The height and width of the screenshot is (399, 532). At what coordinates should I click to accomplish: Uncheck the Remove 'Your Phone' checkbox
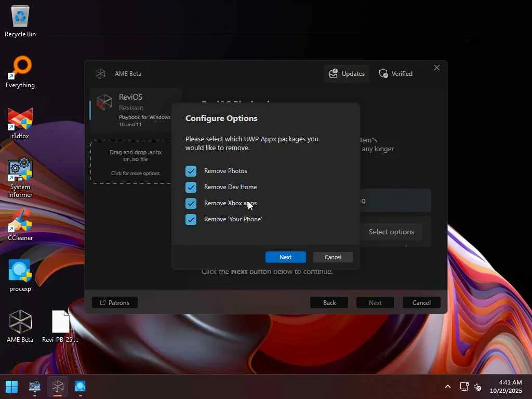[191, 219]
